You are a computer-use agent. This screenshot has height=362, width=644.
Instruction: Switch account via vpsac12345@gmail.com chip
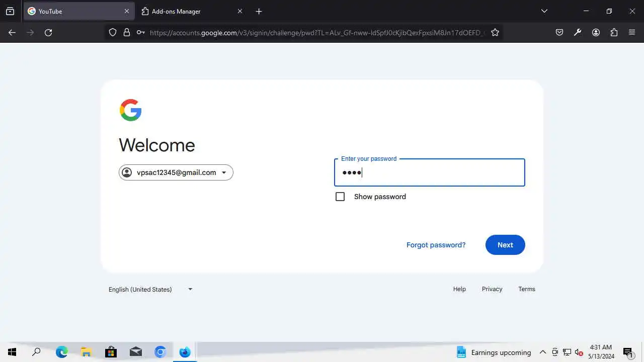pos(176,172)
